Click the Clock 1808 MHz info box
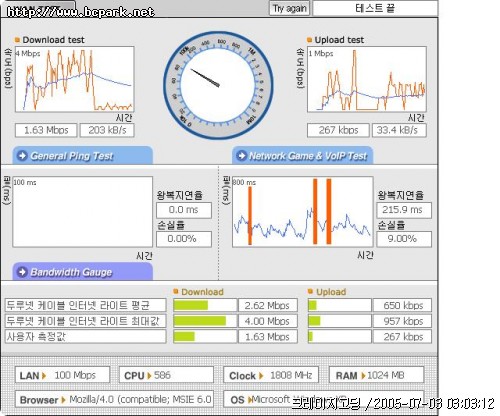 click(x=271, y=375)
